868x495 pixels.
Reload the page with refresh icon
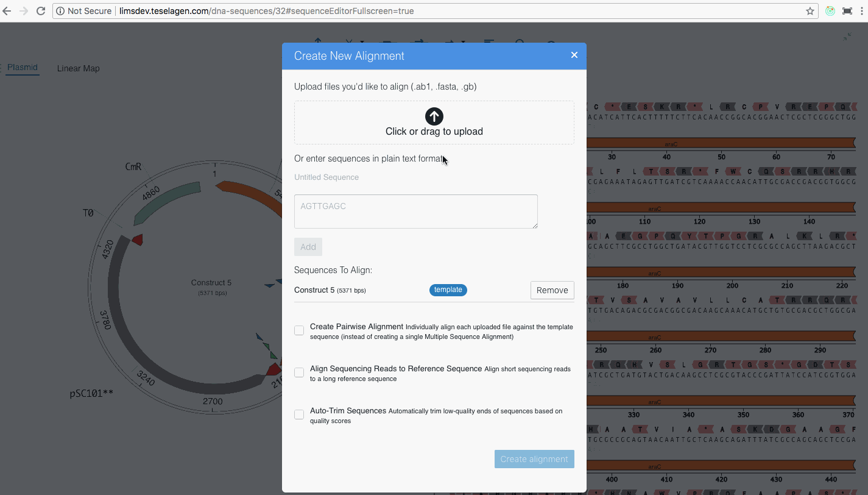(x=41, y=11)
